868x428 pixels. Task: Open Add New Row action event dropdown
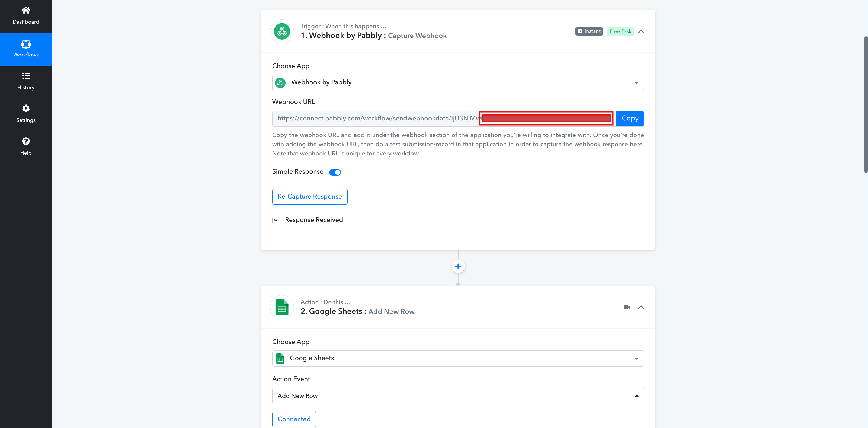(x=458, y=396)
